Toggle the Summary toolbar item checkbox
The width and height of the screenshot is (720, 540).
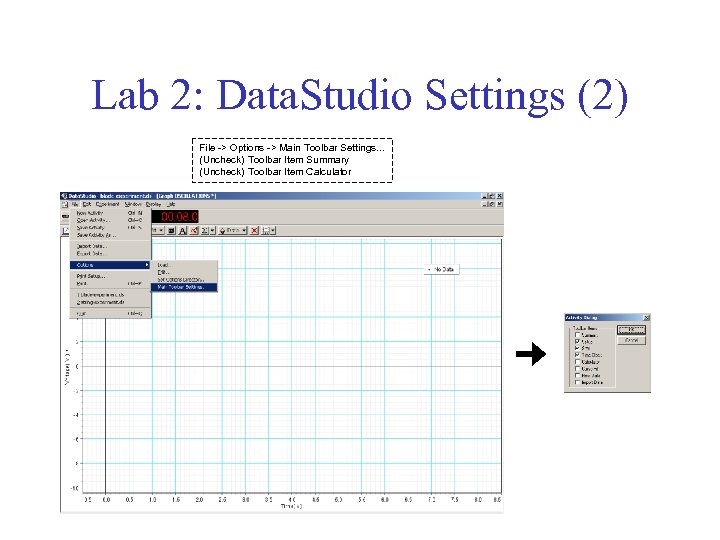pos(578,335)
